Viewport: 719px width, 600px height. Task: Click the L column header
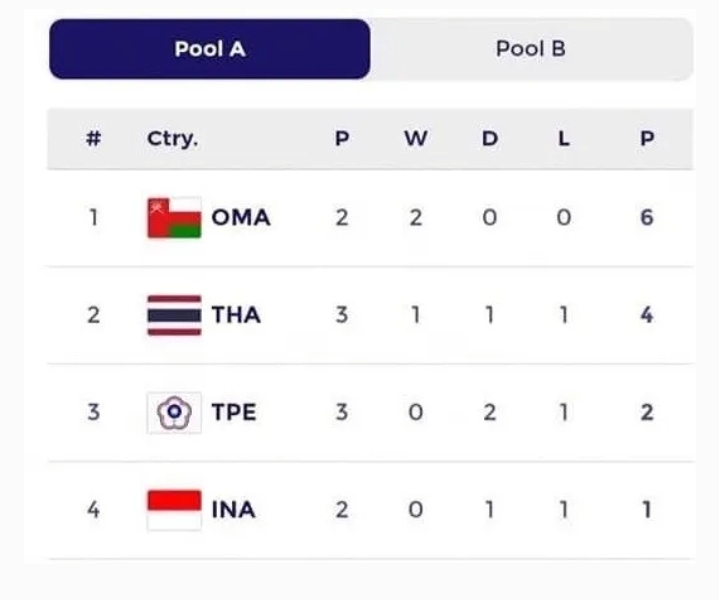pyautogui.click(x=564, y=139)
